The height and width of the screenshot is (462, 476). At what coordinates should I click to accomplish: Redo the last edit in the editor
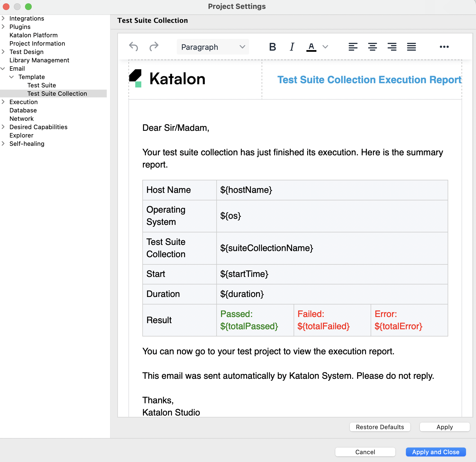154,47
